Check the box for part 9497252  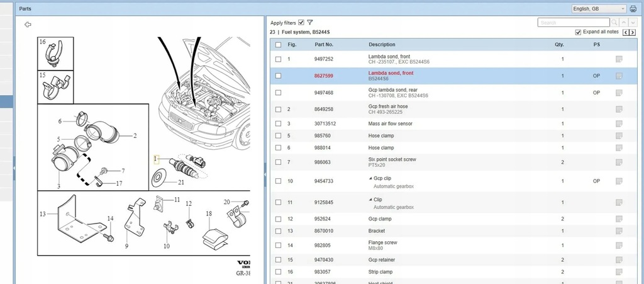tap(279, 59)
